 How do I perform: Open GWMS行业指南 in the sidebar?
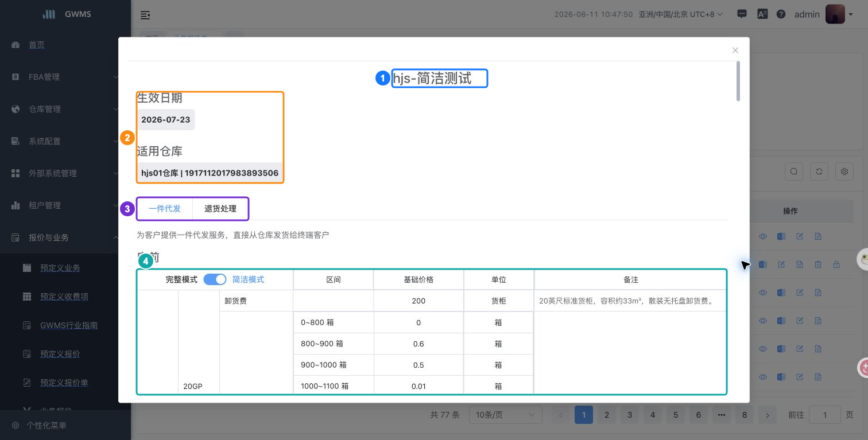(x=69, y=325)
